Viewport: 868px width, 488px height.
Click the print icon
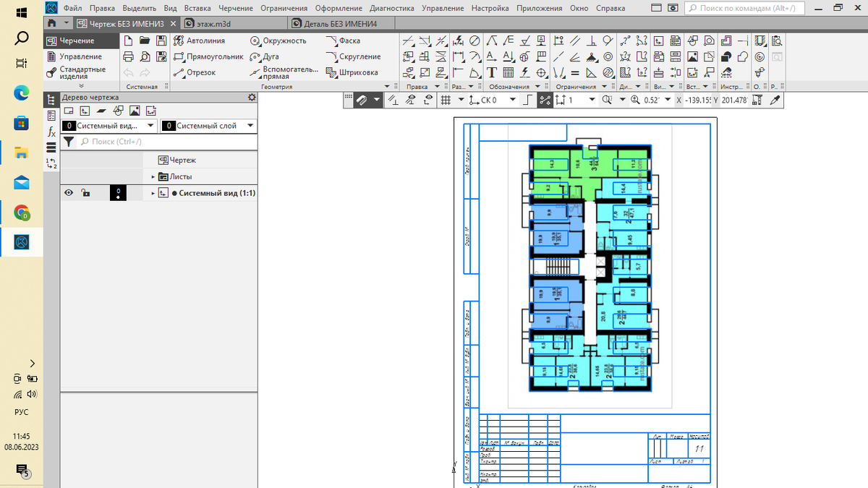point(128,56)
